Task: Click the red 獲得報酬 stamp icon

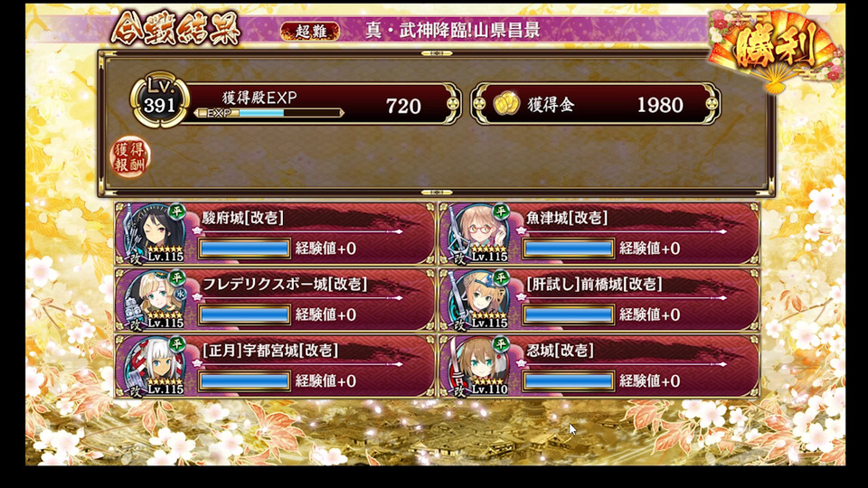Action: click(130, 157)
